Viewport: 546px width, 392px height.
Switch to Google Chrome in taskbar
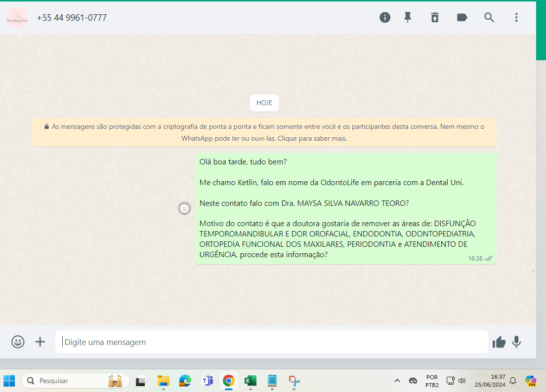click(x=229, y=381)
